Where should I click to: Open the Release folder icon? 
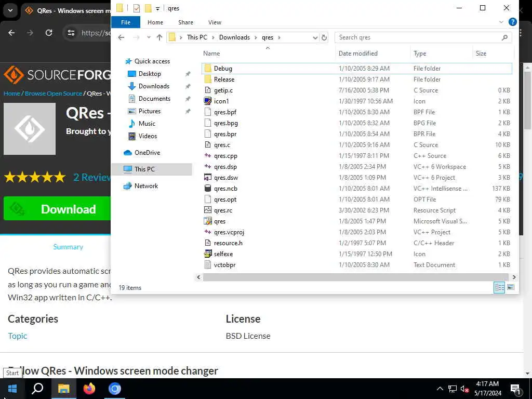tap(208, 79)
